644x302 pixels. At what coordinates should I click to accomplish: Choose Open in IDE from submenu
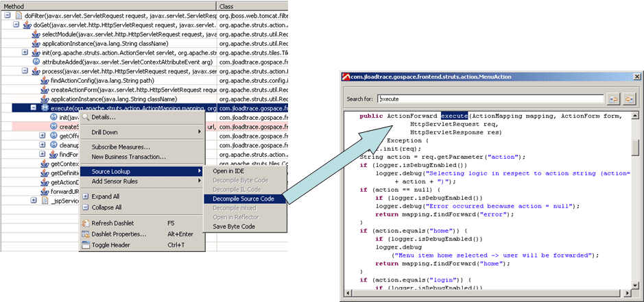pyautogui.click(x=246, y=171)
